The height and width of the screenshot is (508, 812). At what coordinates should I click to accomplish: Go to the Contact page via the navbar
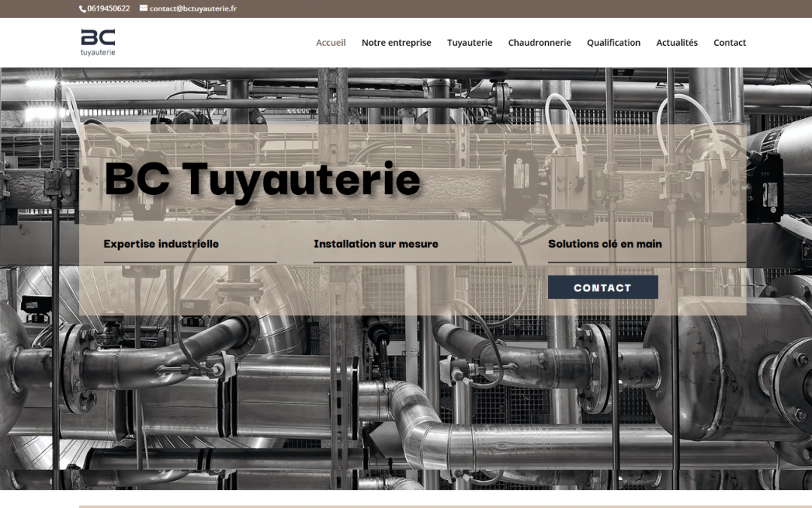click(729, 43)
